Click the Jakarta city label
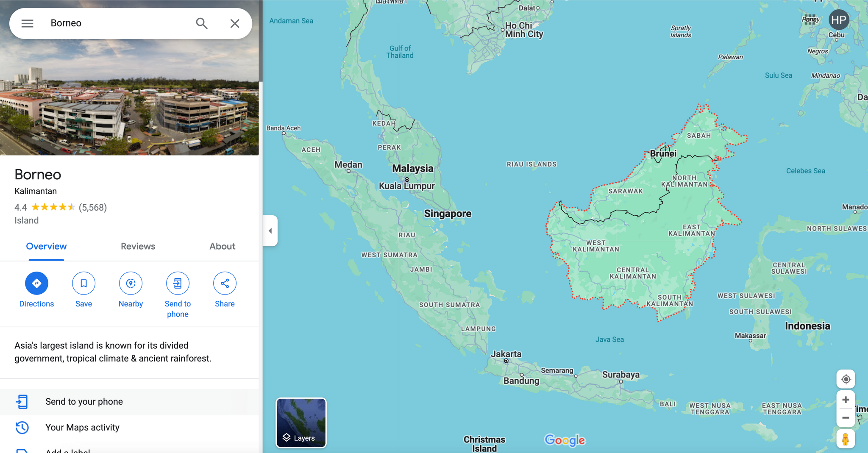Viewport: 868px width, 453px height. point(506,354)
